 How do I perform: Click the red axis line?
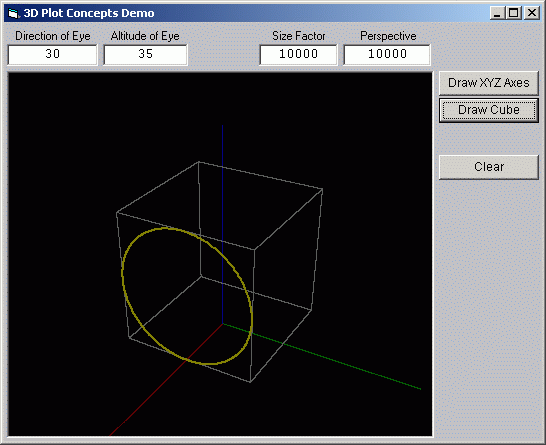157,389
